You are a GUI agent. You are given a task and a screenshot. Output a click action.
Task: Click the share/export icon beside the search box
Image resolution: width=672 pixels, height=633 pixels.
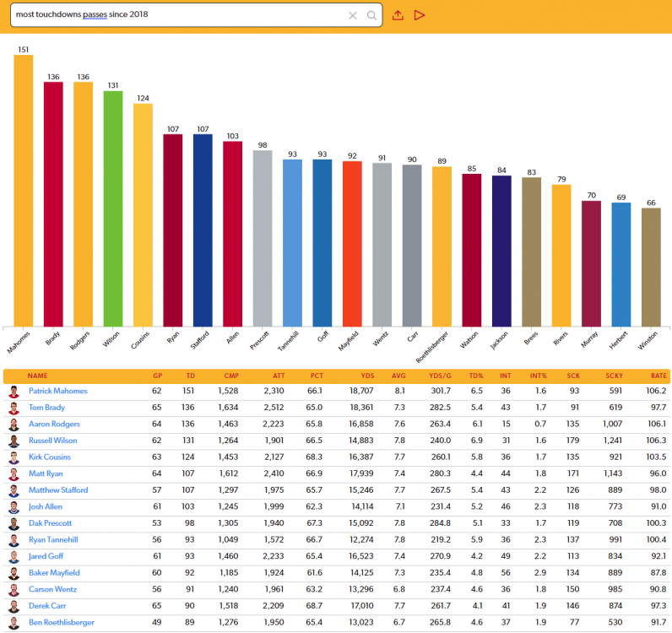click(x=398, y=15)
